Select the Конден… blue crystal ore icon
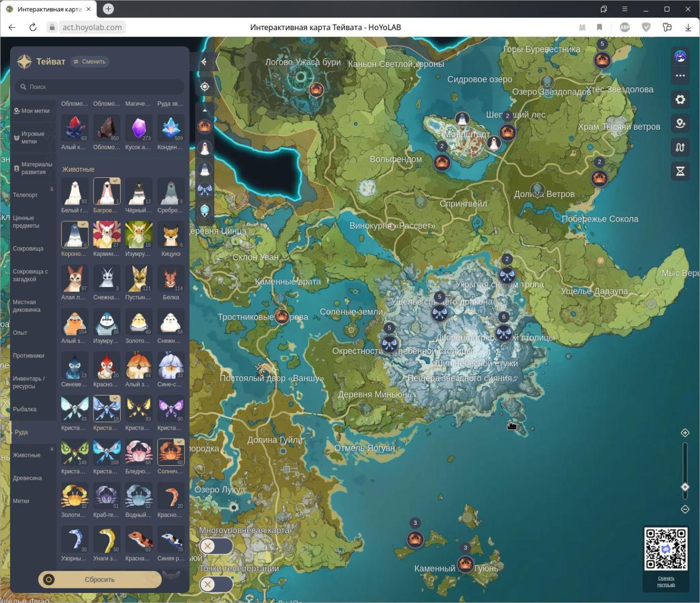700x603 pixels. (171, 128)
